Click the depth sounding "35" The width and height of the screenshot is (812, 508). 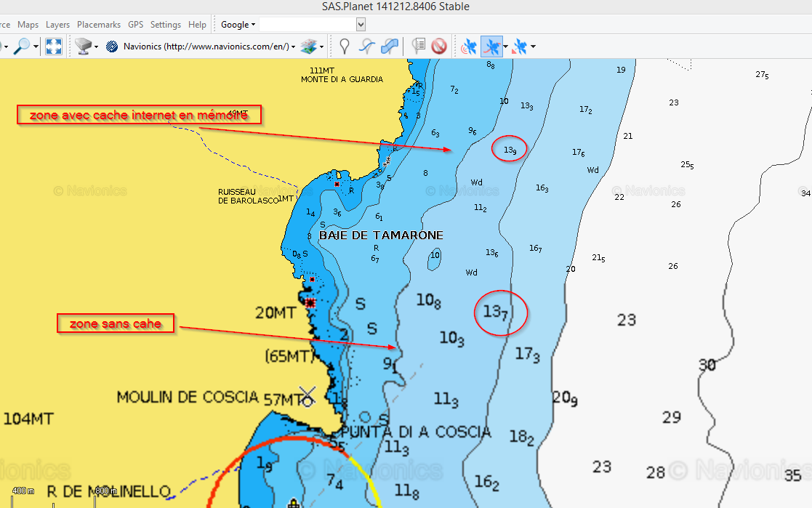tap(793, 475)
